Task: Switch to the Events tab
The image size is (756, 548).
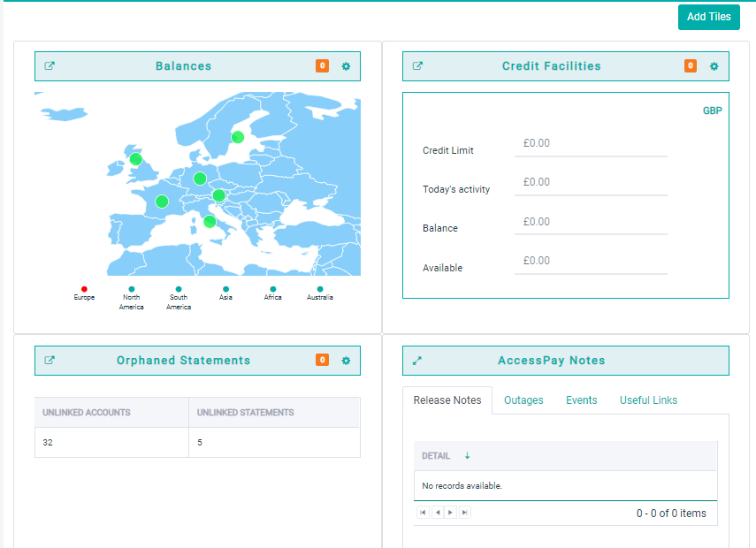Action: tap(581, 400)
